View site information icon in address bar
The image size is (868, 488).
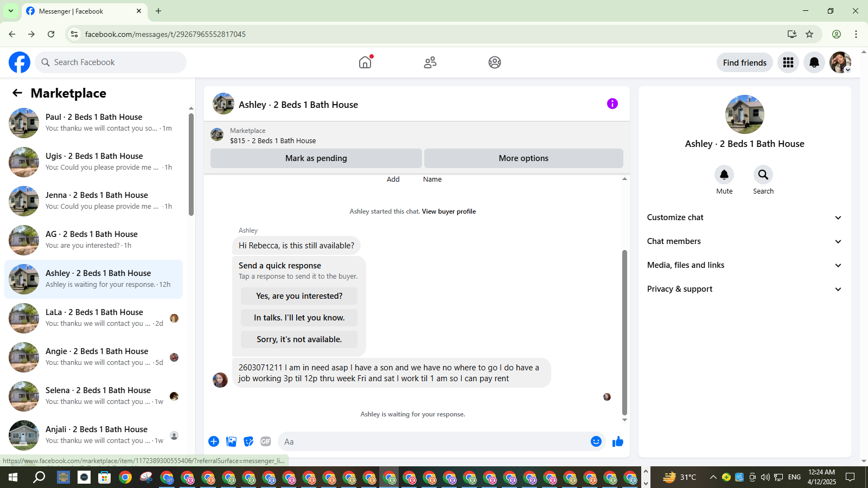click(x=74, y=34)
